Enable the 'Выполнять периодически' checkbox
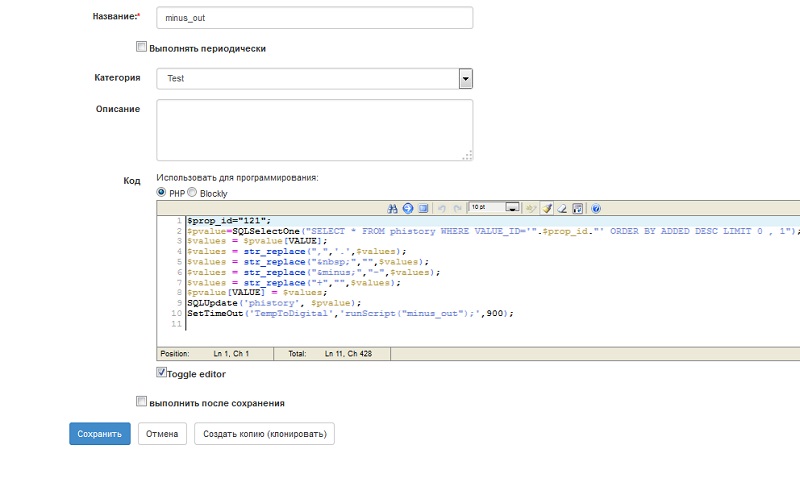The image size is (800, 495). coord(141,47)
